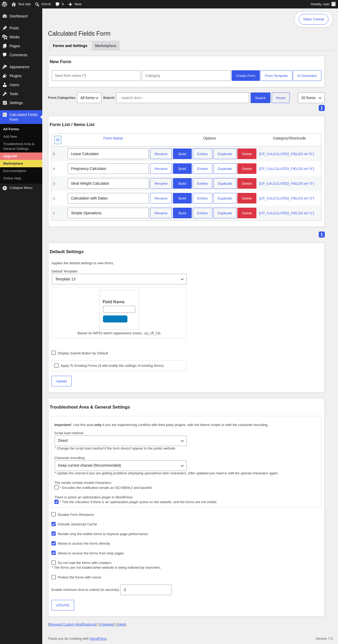This screenshot has height=644, width=338.
Task: Click the Posts pushpin icon
Action: click(x=5, y=28)
